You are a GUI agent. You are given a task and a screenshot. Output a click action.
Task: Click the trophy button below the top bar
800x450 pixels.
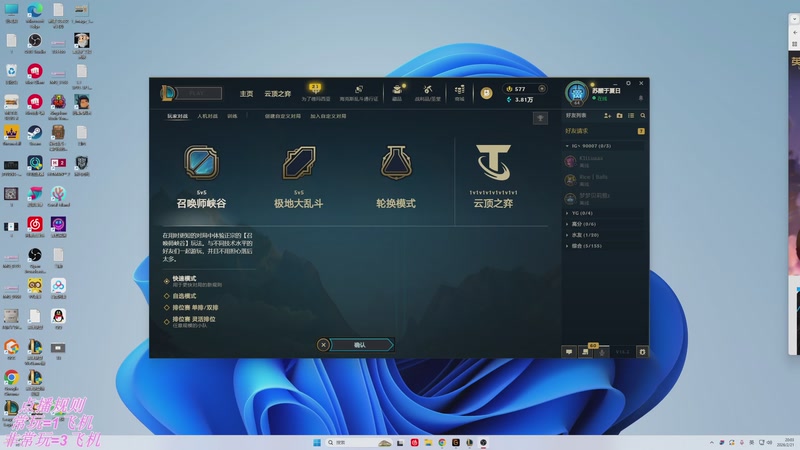pyautogui.click(x=540, y=118)
